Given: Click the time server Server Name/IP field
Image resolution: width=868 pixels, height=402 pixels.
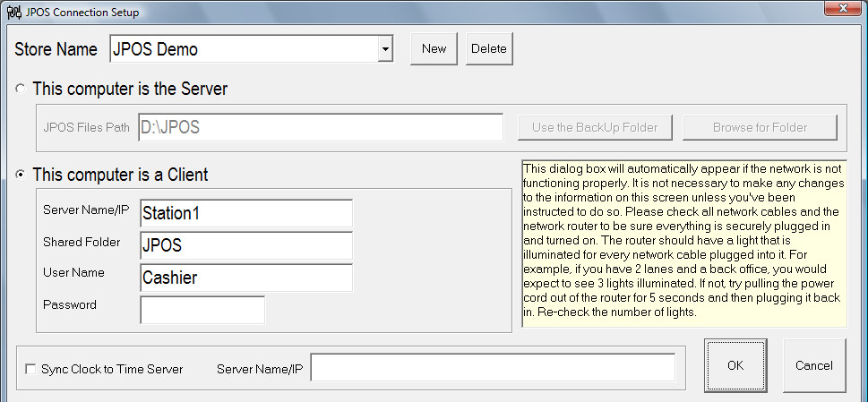Looking at the screenshot, I should (x=493, y=368).
